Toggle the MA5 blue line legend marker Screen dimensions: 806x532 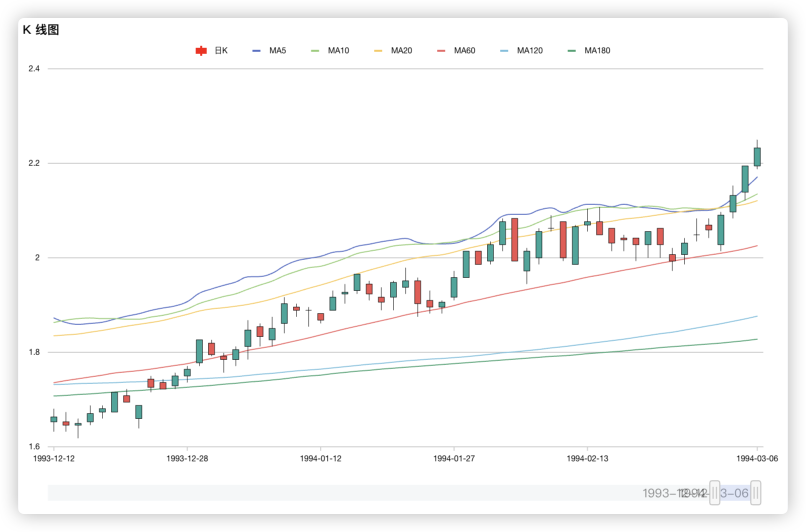256,50
